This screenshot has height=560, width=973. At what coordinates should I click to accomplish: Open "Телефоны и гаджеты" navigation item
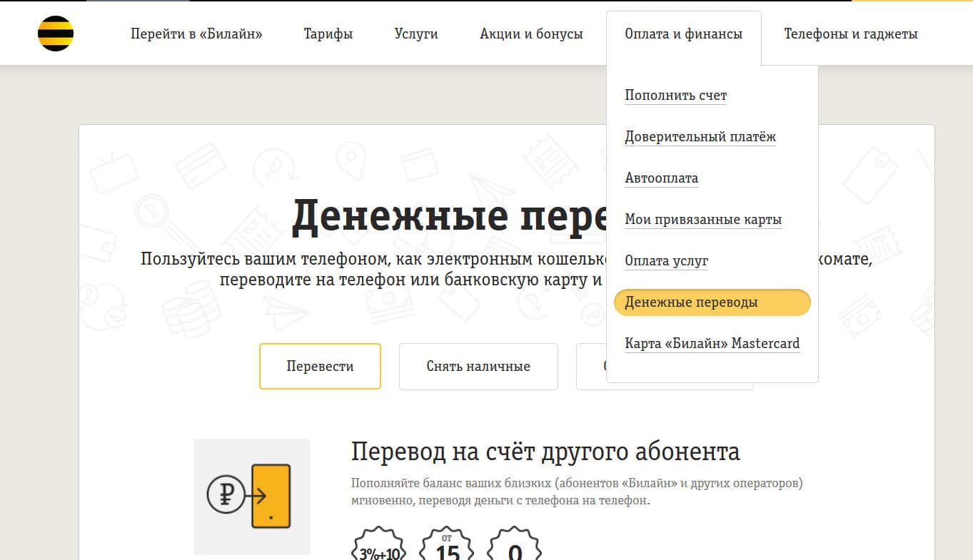point(850,33)
